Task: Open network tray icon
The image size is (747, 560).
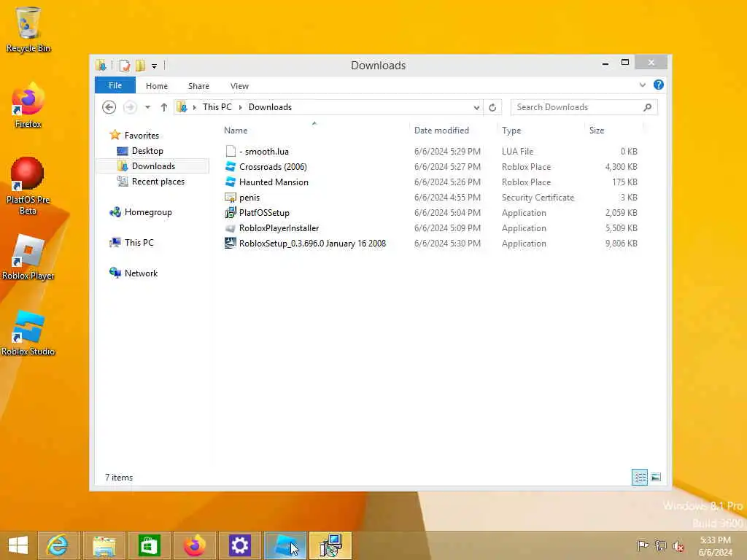Action: pyautogui.click(x=660, y=545)
